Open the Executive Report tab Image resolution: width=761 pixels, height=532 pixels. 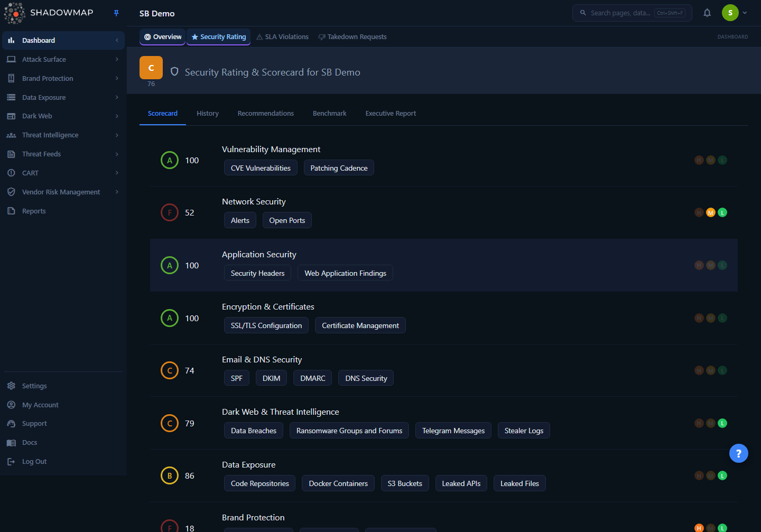(391, 114)
